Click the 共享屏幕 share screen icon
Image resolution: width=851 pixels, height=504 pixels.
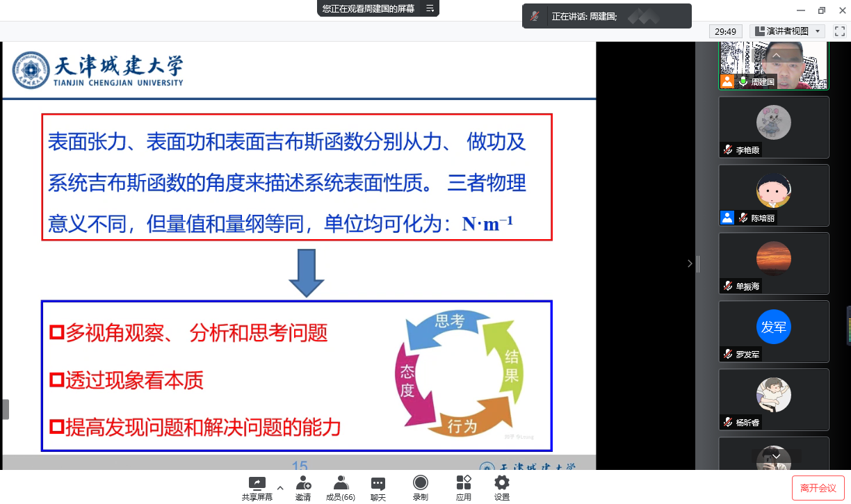[257, 483]
